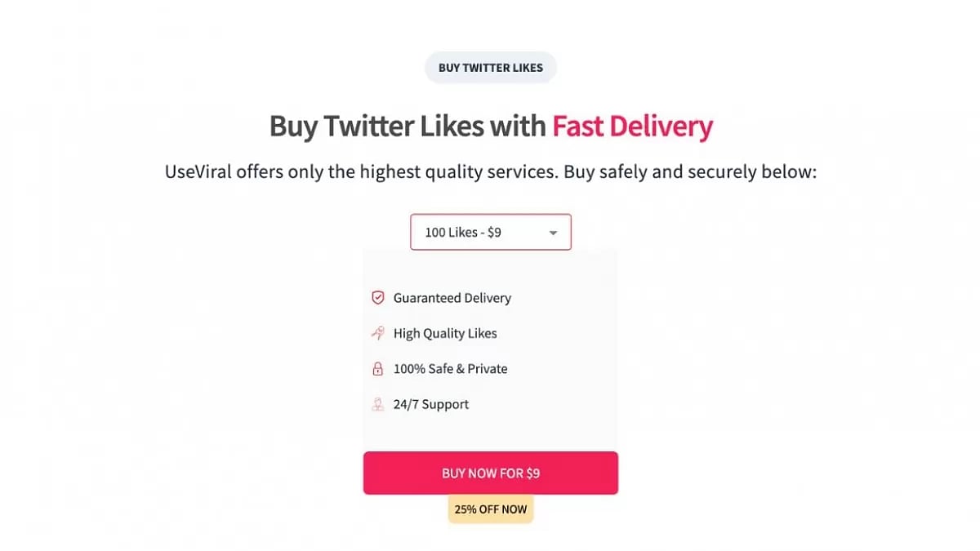980x551 pixels.
Task: Select the 24/7 Support feature text
Action: pyautogui.click(x=431, y=403)
